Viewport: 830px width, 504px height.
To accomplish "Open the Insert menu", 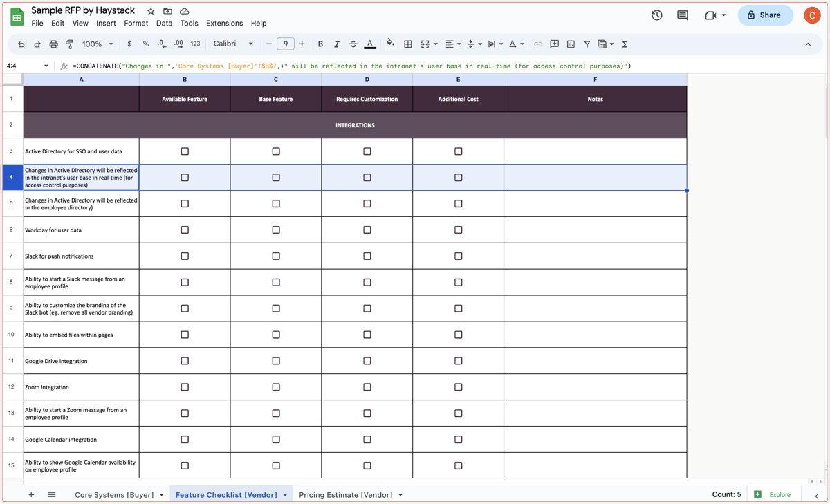I will 106,24.
